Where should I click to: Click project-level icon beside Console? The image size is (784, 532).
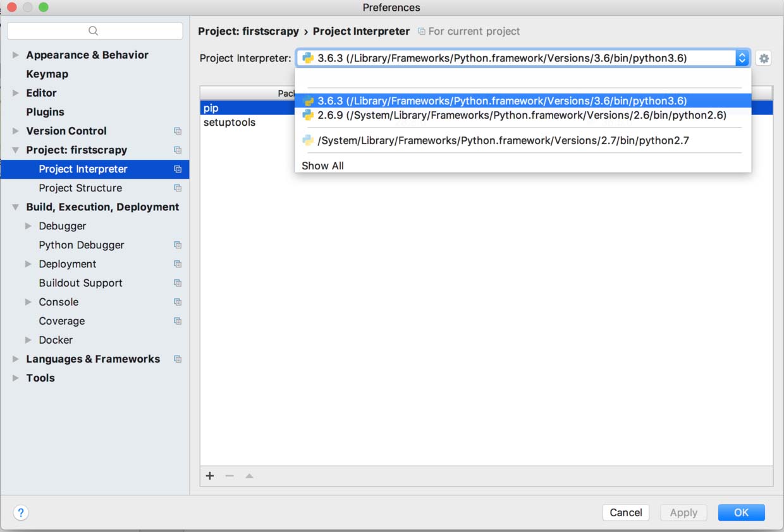click(178, 302)
